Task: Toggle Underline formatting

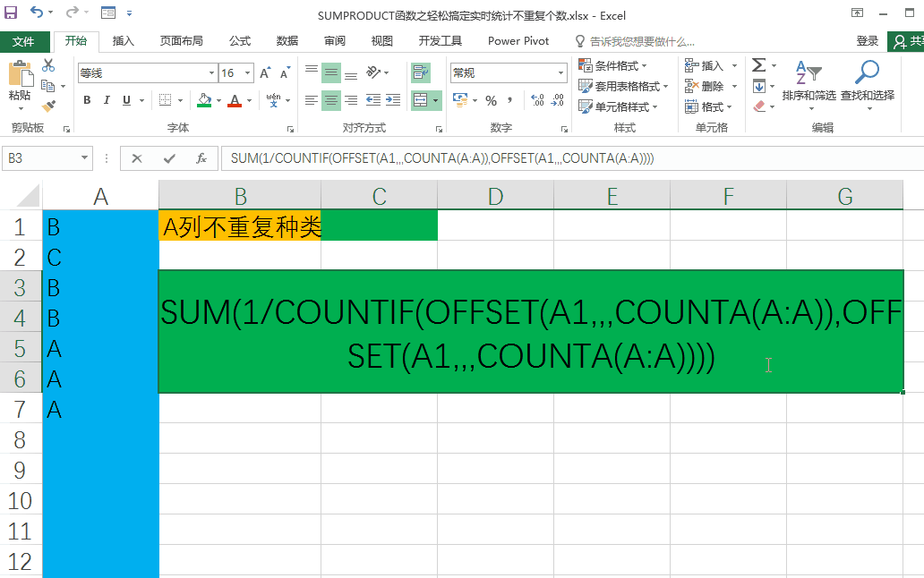Action: pos(126,100)
